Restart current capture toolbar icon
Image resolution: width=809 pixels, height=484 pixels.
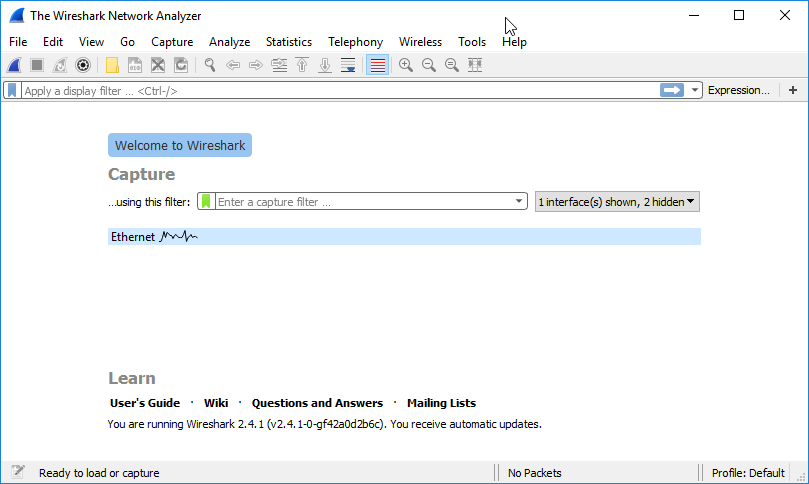click(x=60, y=65)
